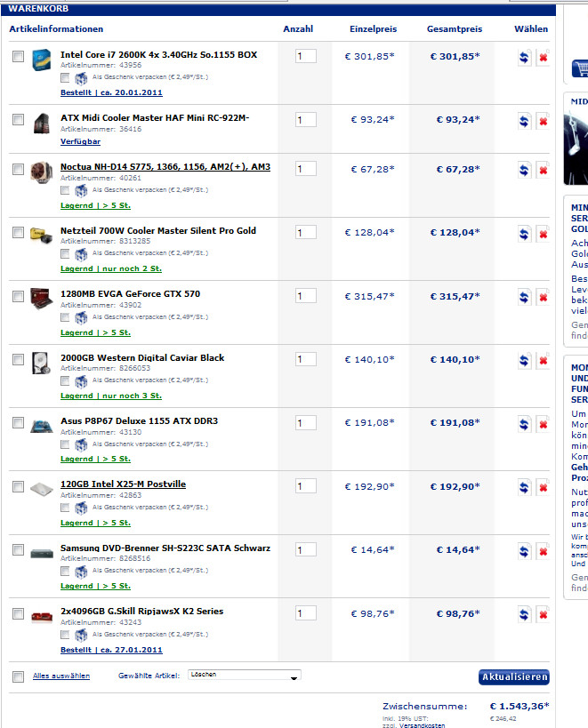Image resolution: width=588 pixels, height=728 pixels.
Task: Check the Alles auswählen checkbox
Action: pyautogui.click(x=18, y=677)
